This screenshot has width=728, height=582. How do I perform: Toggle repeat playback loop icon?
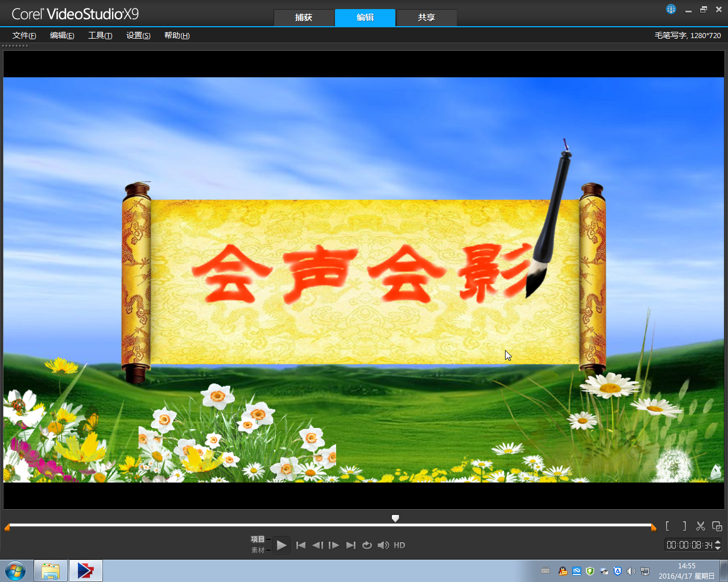coord(367,545)
